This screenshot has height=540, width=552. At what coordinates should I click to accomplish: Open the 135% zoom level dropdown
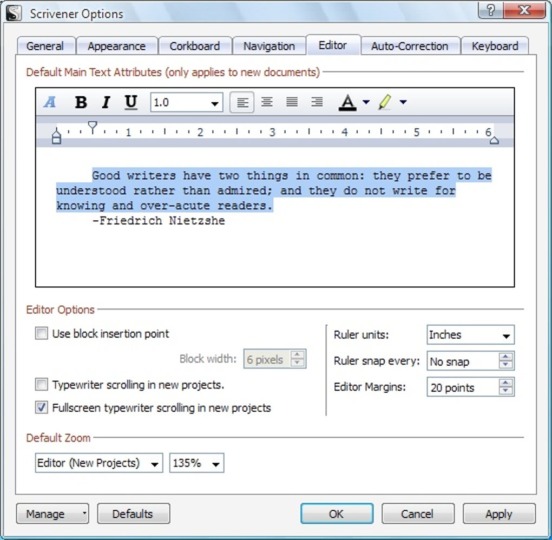[196, 463]
